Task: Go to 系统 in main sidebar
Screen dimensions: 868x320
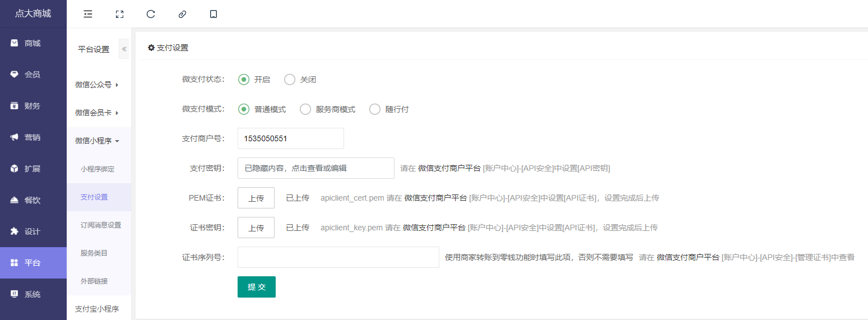Action: [33, 294]
